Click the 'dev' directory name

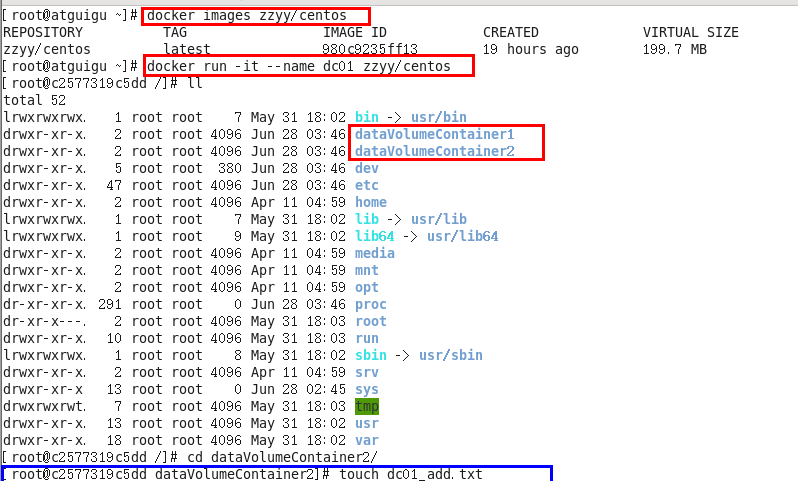367,168
